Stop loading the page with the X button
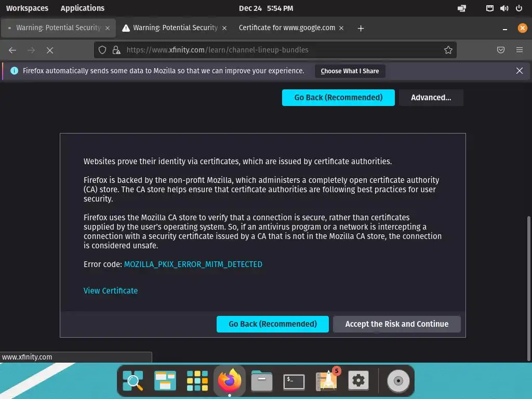The height and width of the screenshot is (399, 532). coord(50,50)
